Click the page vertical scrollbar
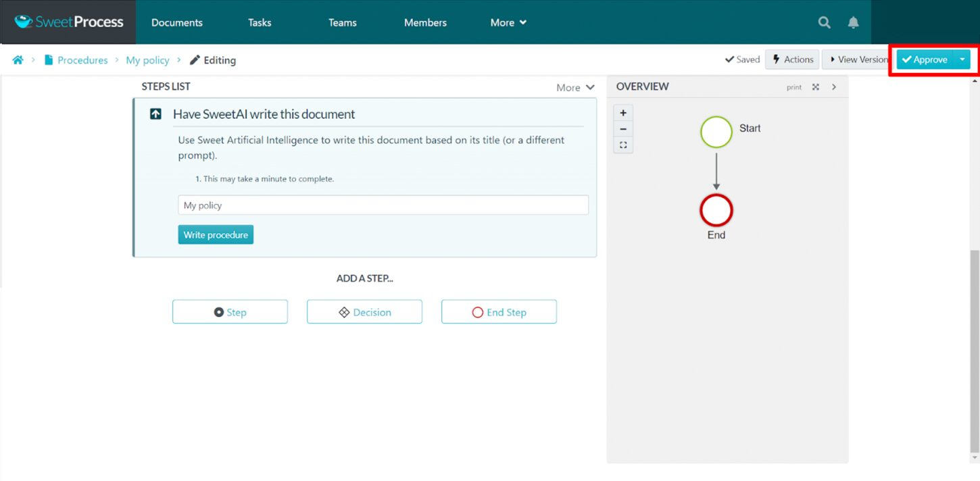The height and width of the screenshot is (481, 980). [x=975, y=351]
